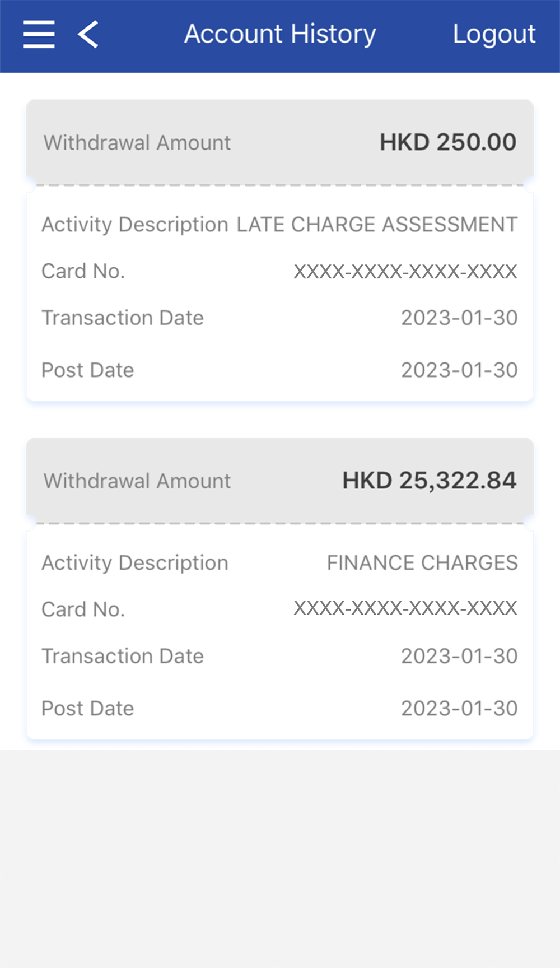Open the hamburger menu
560x968 pixels.
coord(39,34)
